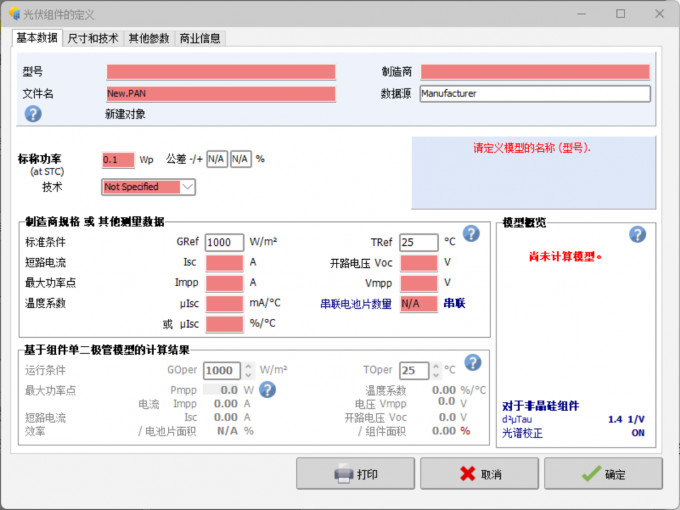Click the Vmpp voltage input field
680x510 pixels.
click(x=418, y=283)
